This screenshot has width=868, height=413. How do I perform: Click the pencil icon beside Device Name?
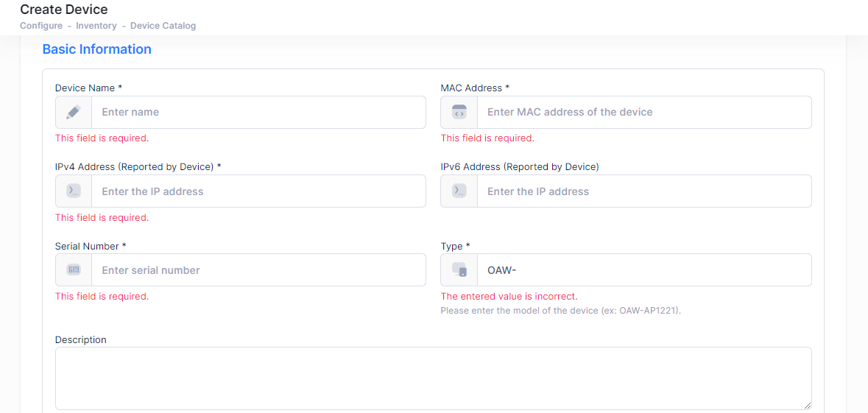pos(74,113)
